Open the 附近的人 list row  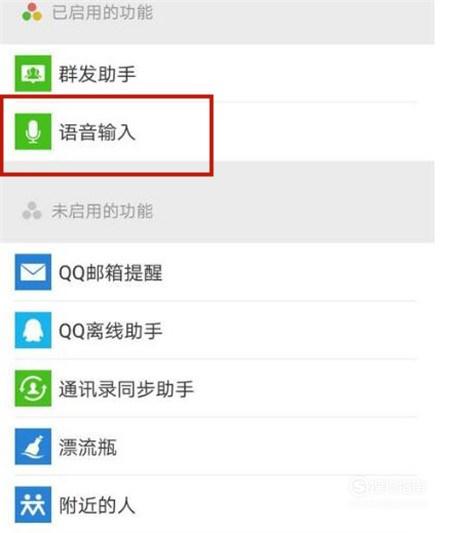[x=217, y=504]
